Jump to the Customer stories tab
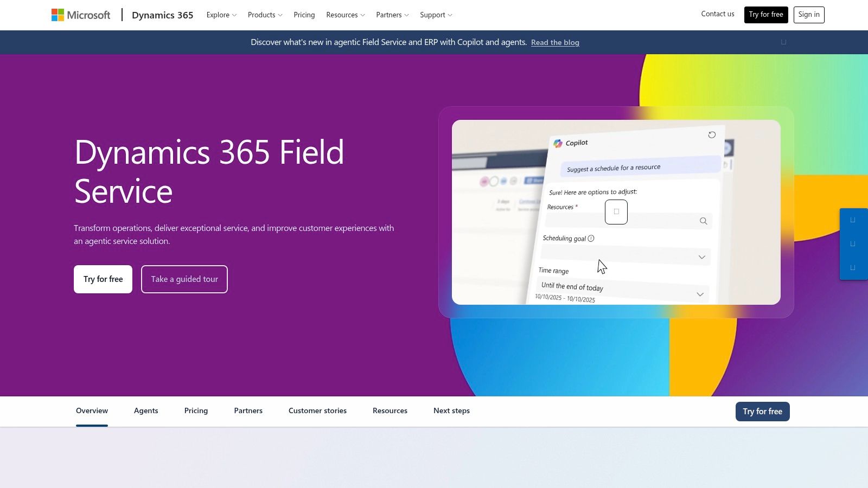This screenshot has width=868, height=488. [x=317, y=411]
